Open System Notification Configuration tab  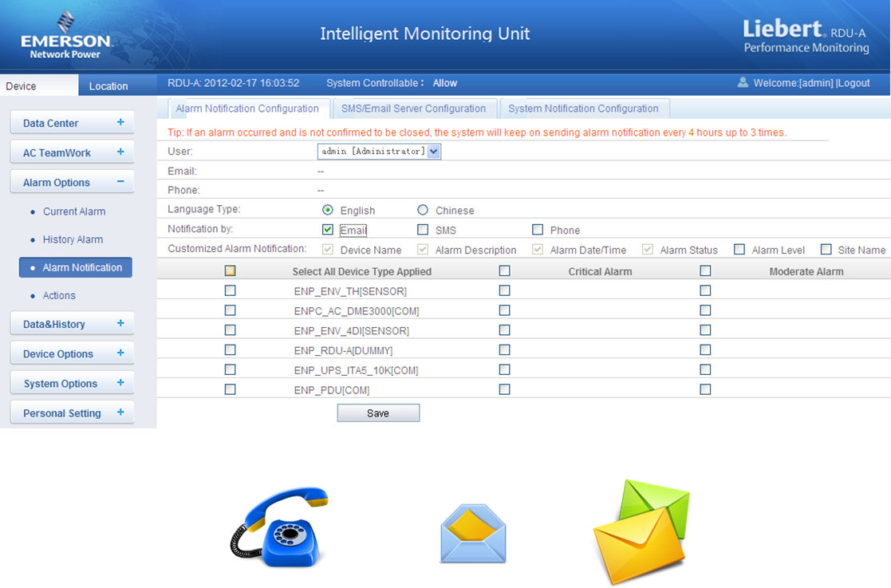click(x=583, y=109)
